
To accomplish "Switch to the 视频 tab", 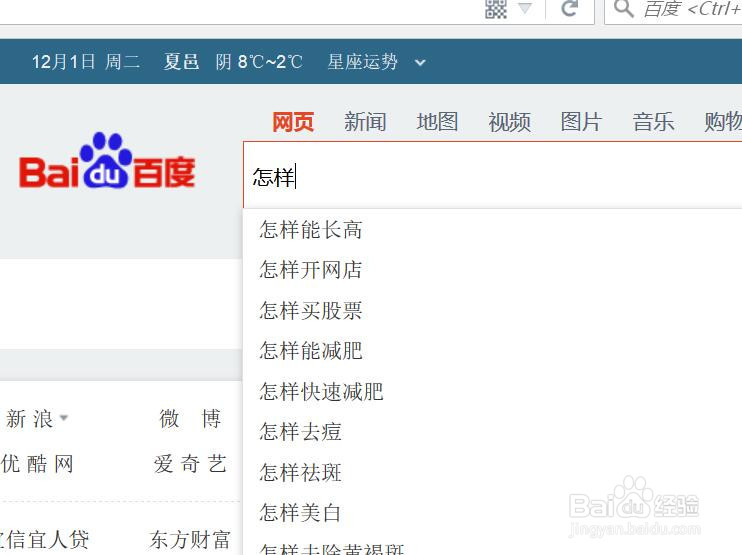I will tap(510, 122).
